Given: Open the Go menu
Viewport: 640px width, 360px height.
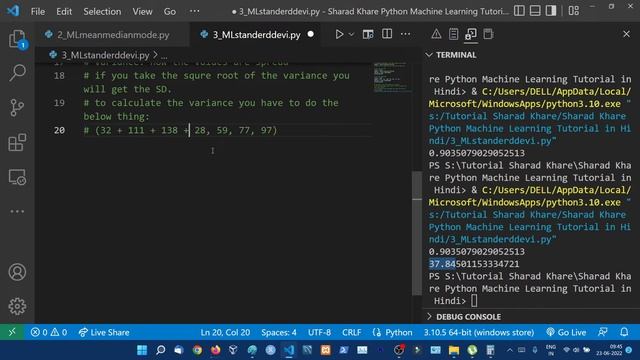Looking at the screenshot, I should click(169, 11).
